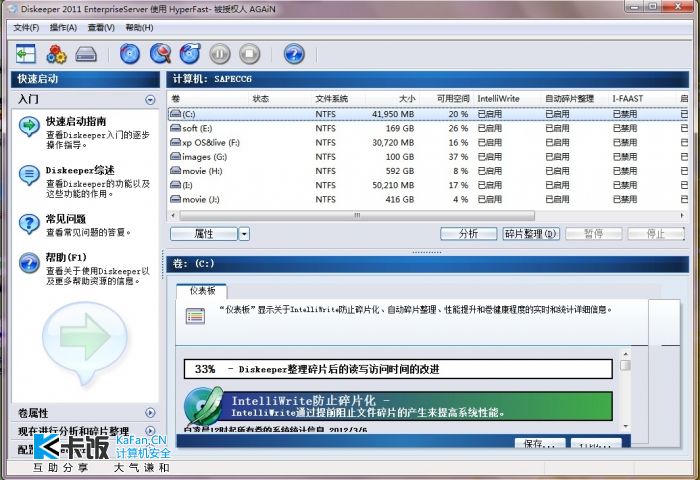Screen dimensions: 700x480
Task: Click the volume list horizontal scrollbar thumb
Action: pos(357,215)
